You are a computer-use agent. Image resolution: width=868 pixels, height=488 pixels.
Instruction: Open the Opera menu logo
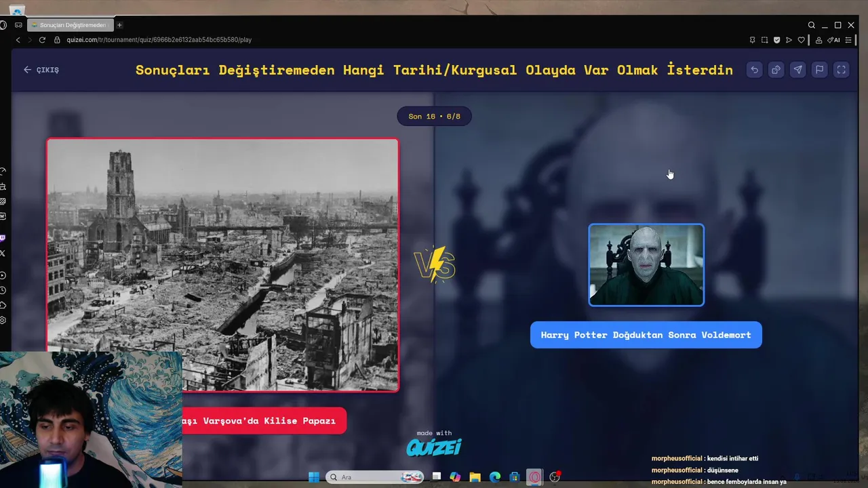point(3,25)
